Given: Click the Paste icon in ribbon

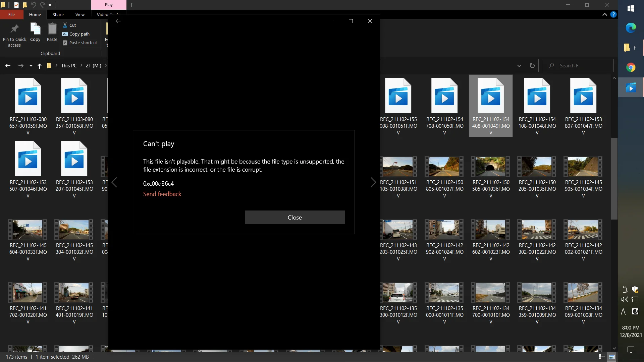Looking at the screenshot, I should (52, 29).
